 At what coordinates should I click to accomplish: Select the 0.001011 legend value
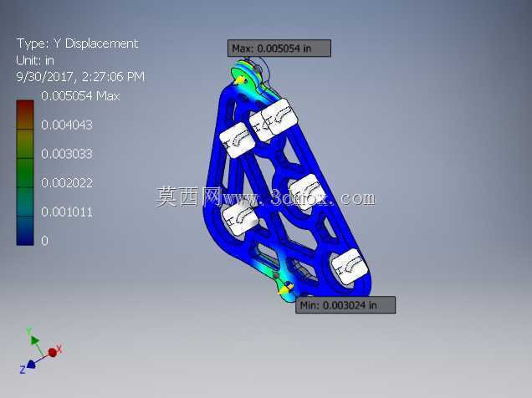67,212
